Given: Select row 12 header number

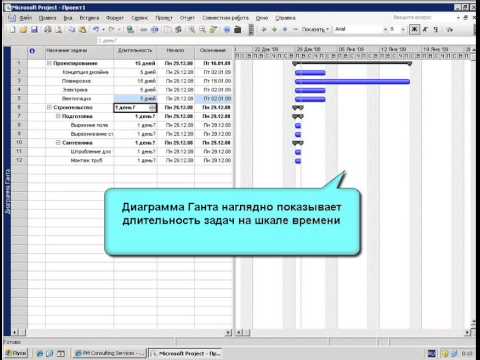Looking at the screenshot, I should [x=19, y=160].
